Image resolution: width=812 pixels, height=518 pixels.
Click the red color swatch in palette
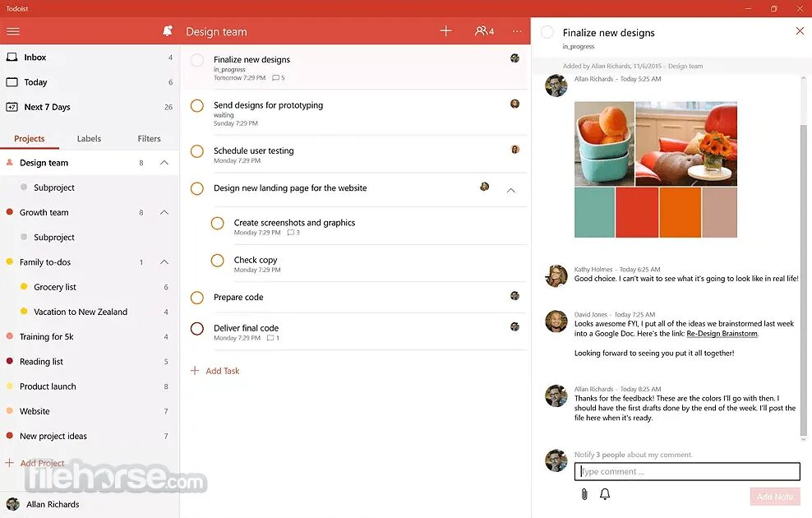637,212
